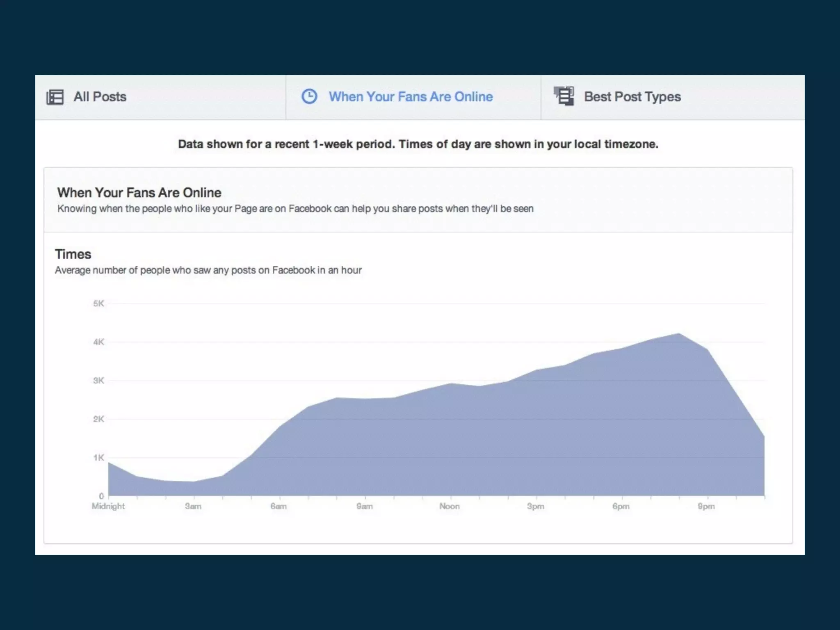Image resolution: width=840 pixels, height=630 pixels.
Task: Click the When Your Fans Are Online panel heading
Action: coord(139,193)
